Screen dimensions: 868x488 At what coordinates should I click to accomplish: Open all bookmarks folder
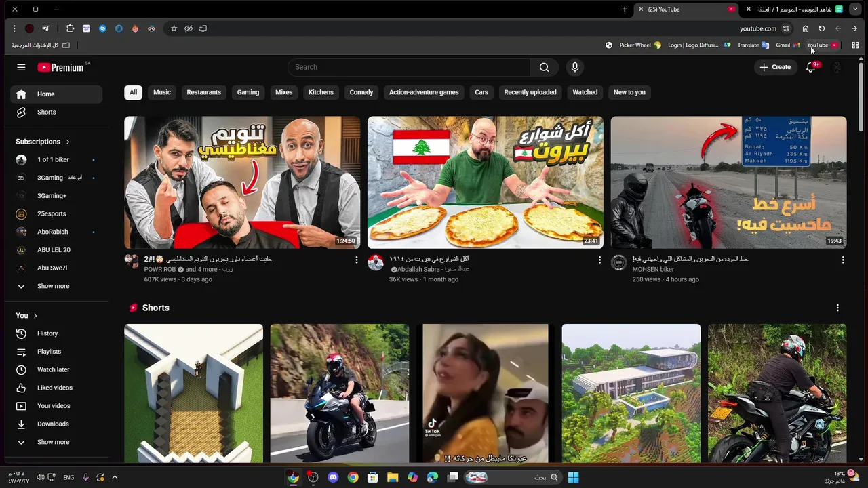point(40,45)
